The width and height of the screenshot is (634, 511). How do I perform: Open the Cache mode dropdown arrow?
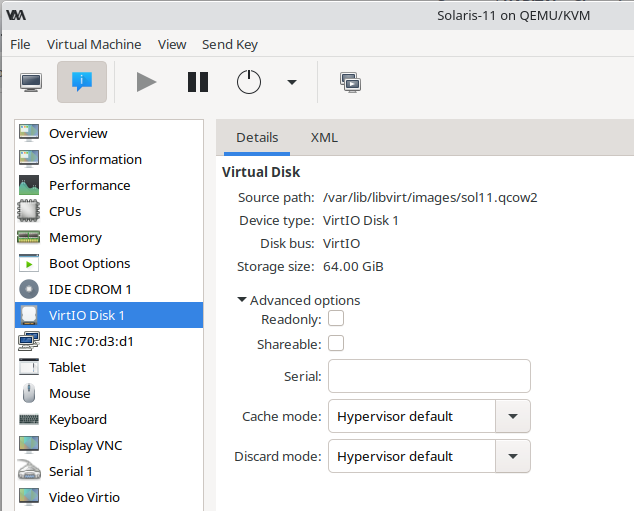coord(513,416)
